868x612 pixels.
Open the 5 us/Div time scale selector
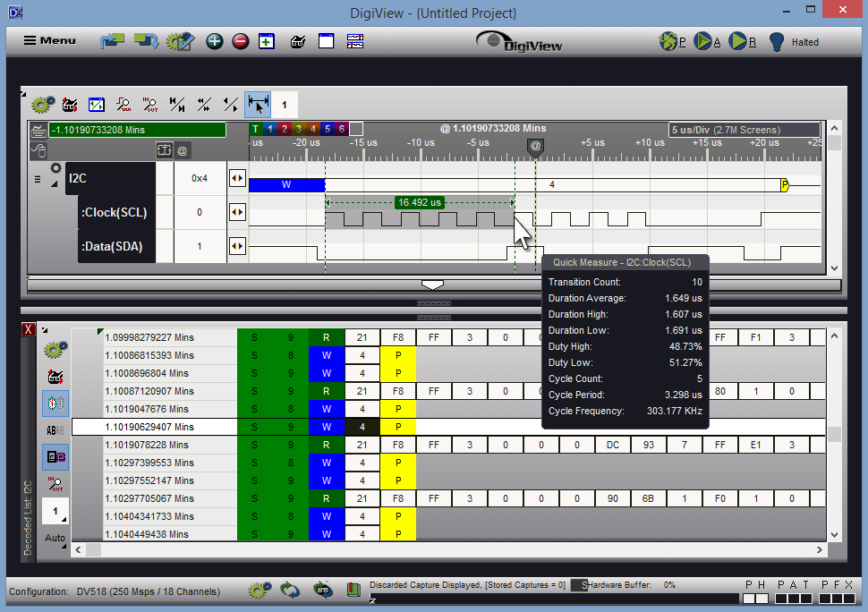pyautogui.click(x=744, y=130)
